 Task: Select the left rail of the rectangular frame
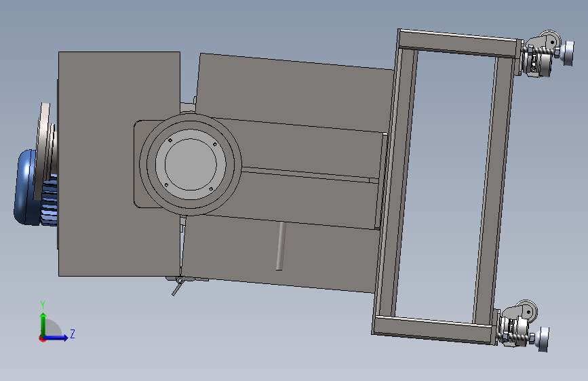395,184
